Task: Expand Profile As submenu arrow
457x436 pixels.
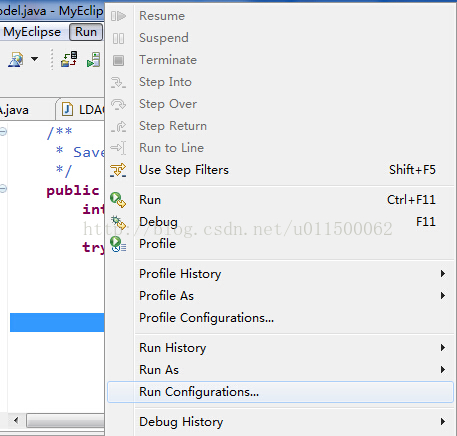Action: [443, 296]
